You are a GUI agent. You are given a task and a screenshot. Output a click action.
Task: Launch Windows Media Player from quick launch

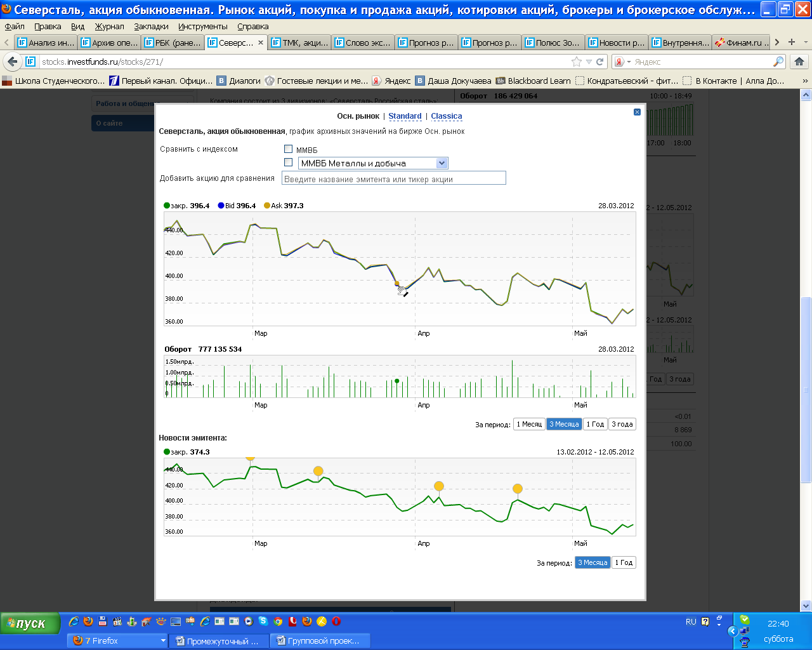pyautogui.click(x=249, y=621)
